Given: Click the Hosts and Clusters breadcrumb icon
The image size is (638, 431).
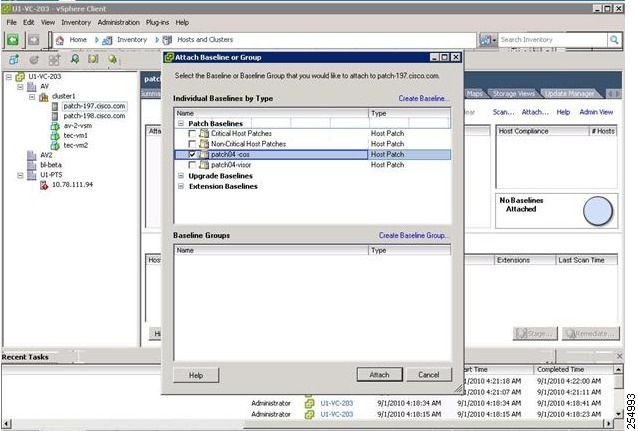Looking at the screenshot, I should click(167, 40).
